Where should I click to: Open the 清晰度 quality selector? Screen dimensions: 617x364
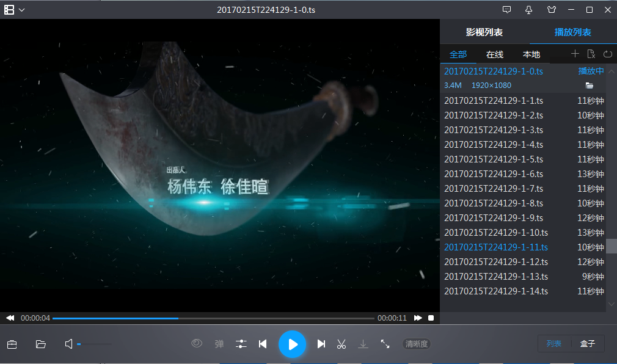pos(417,344)
